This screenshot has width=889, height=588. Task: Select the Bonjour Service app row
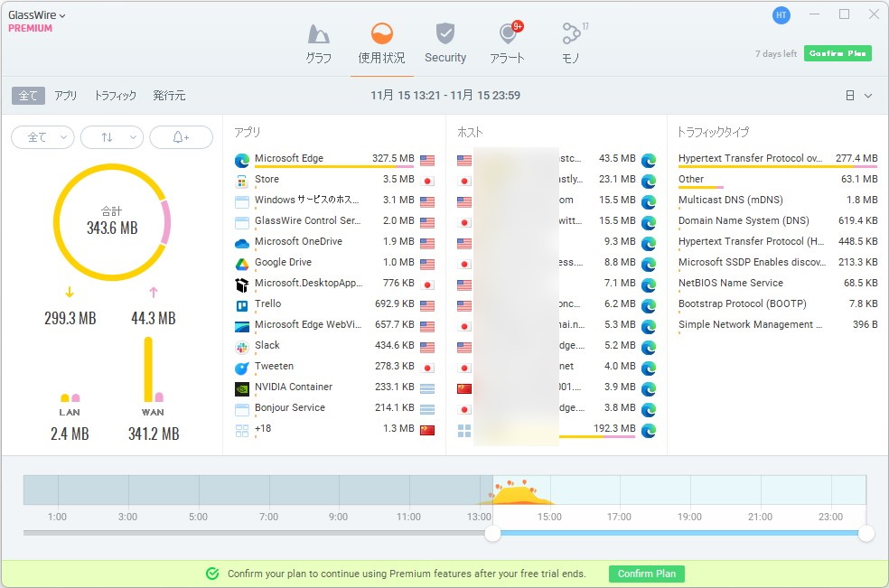(x=334, y=407)
